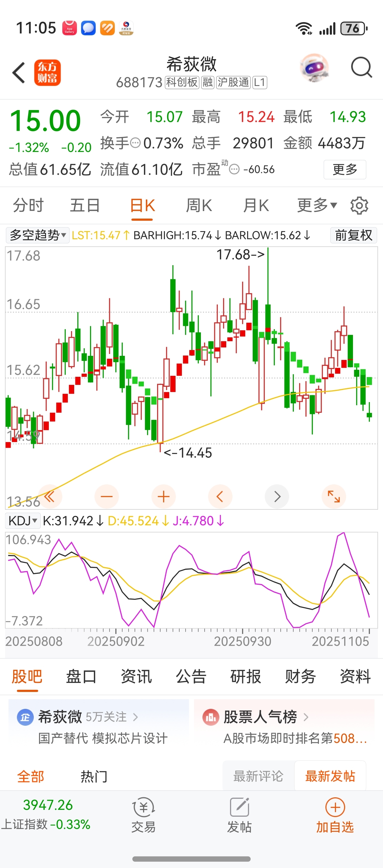Open stock search magnifier
This screenshot has height=868, width=383.
point(361,68)
